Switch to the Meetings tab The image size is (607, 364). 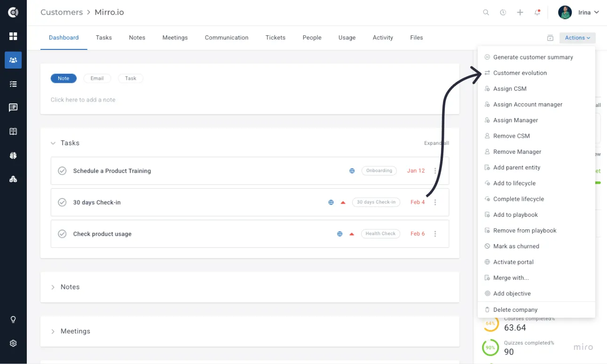click(175, 38)
